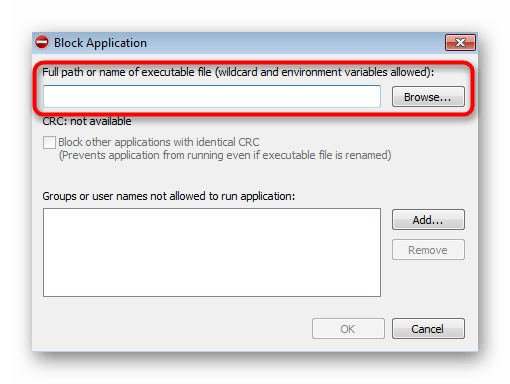This screenshot has width=510, height=384.
Task: Open the Browse... file picker
Action: [428, 97]
